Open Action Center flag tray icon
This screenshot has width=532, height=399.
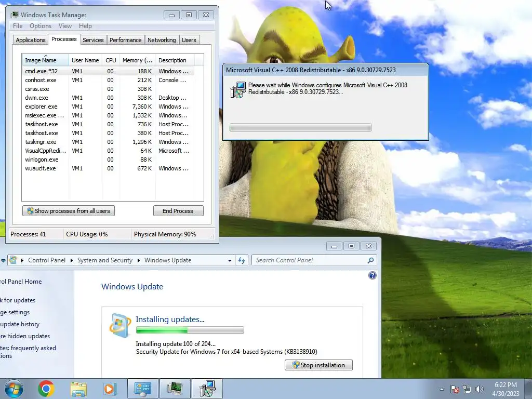click(455, 389)
